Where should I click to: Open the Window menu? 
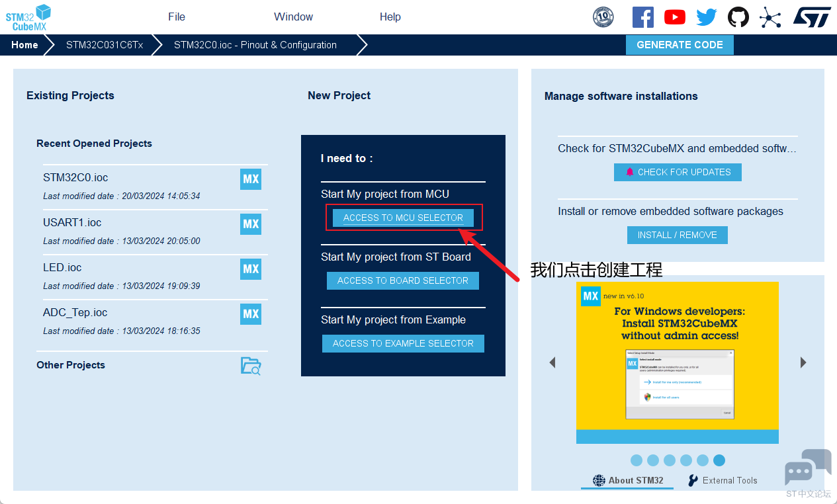pos(294,17)
